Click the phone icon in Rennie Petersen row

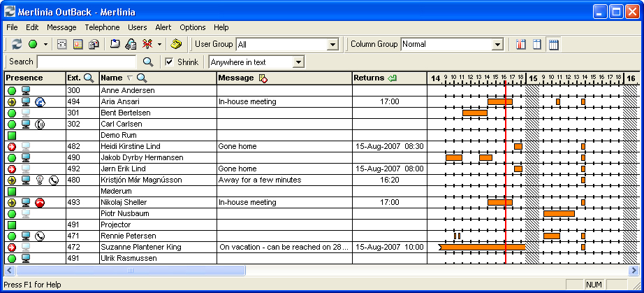(x=40, y=236)
